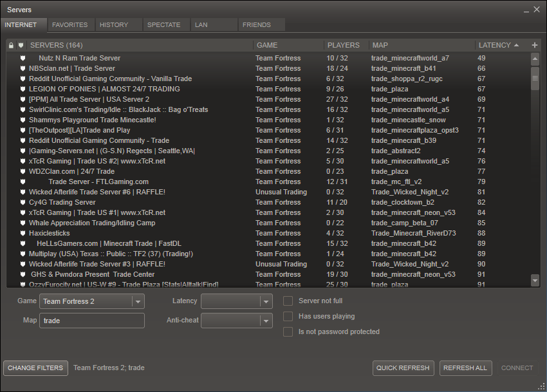Click the shield icon beside HeLLsGamers.com Minecraft Trade

pyautogui.click(x=23, y=243)
